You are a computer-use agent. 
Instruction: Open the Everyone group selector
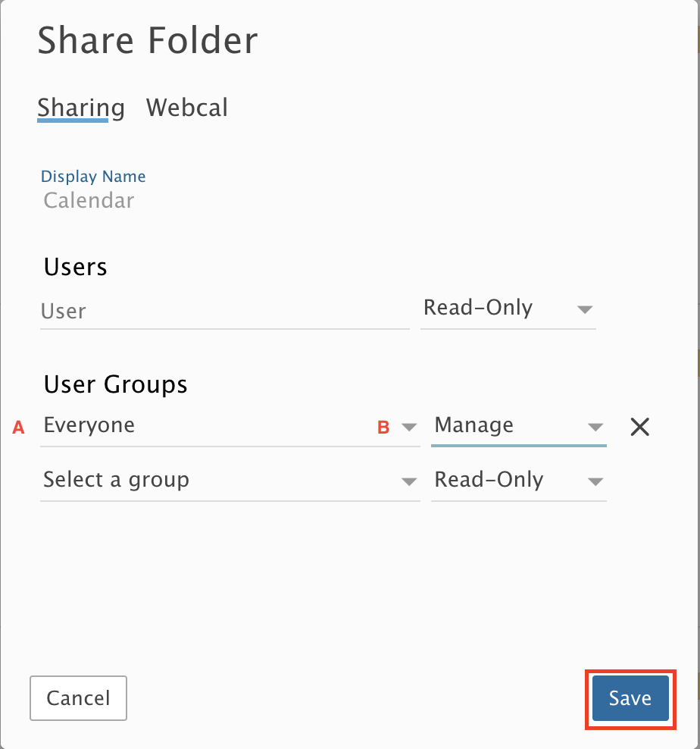coord(205,426)
